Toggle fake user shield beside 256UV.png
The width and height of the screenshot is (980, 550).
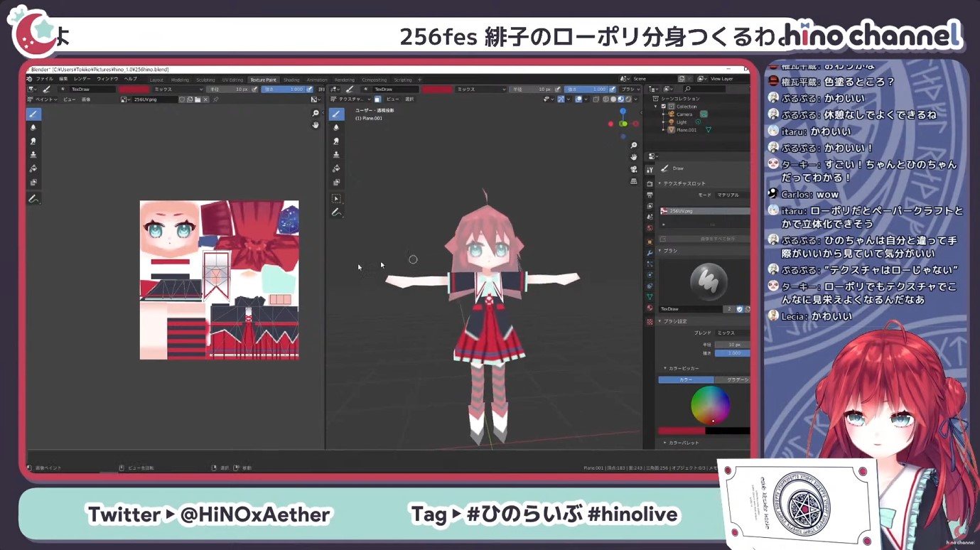tap(181, 99)
